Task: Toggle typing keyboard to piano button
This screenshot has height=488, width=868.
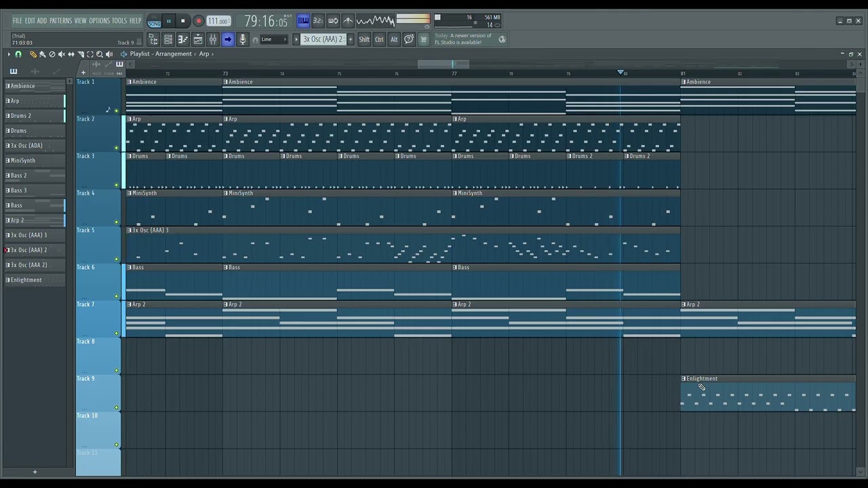Action: pyautogui.click(x=303, y=21)
